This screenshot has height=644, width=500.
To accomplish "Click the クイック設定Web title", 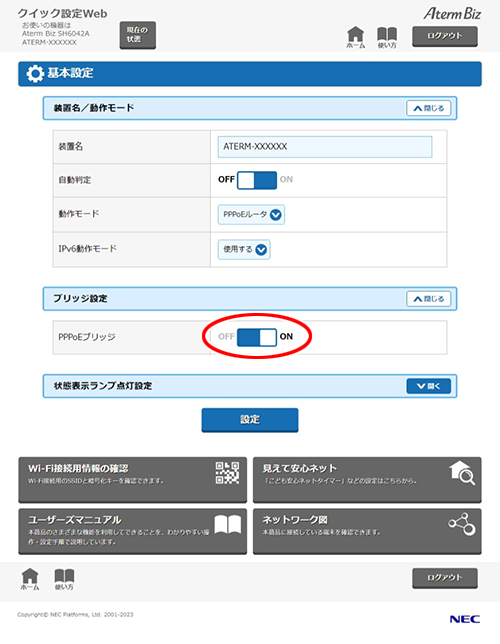I will point(62,14).
